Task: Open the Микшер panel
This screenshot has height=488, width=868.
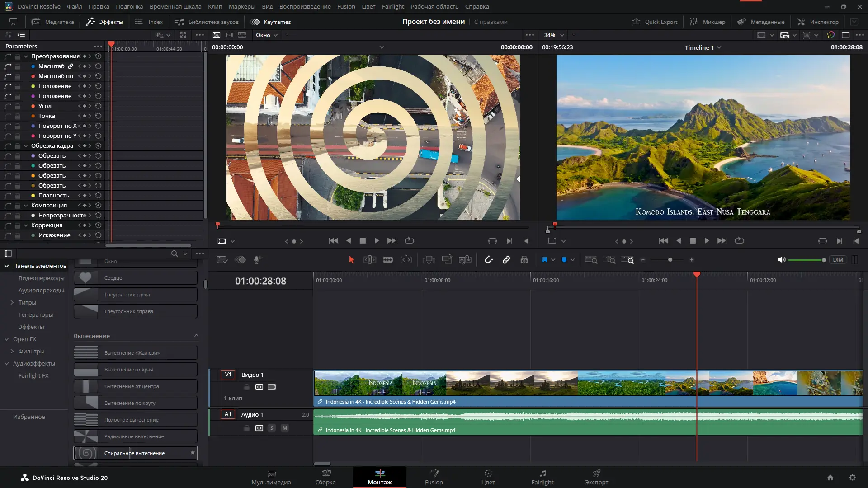Action: click(707, 22)
